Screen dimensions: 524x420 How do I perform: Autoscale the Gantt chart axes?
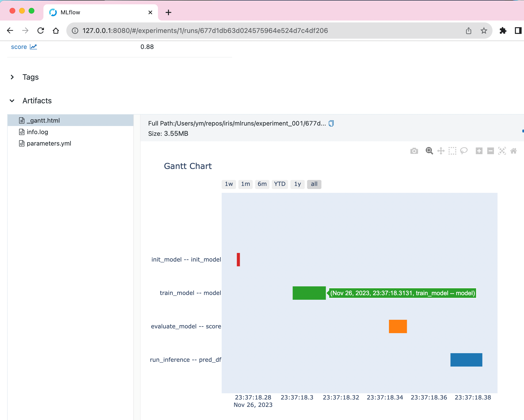(502, 151)
